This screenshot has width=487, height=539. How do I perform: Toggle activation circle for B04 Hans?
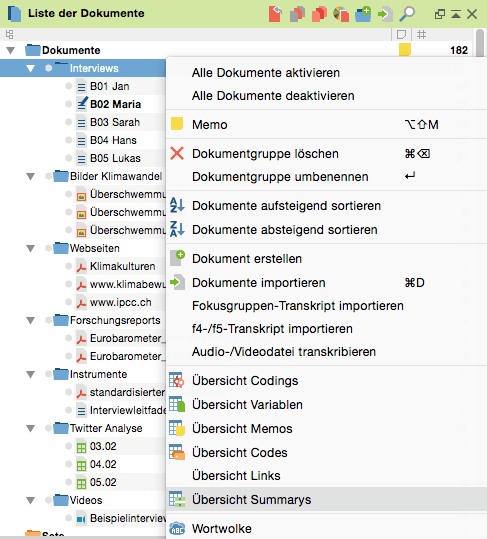click(x=68, y=140)
